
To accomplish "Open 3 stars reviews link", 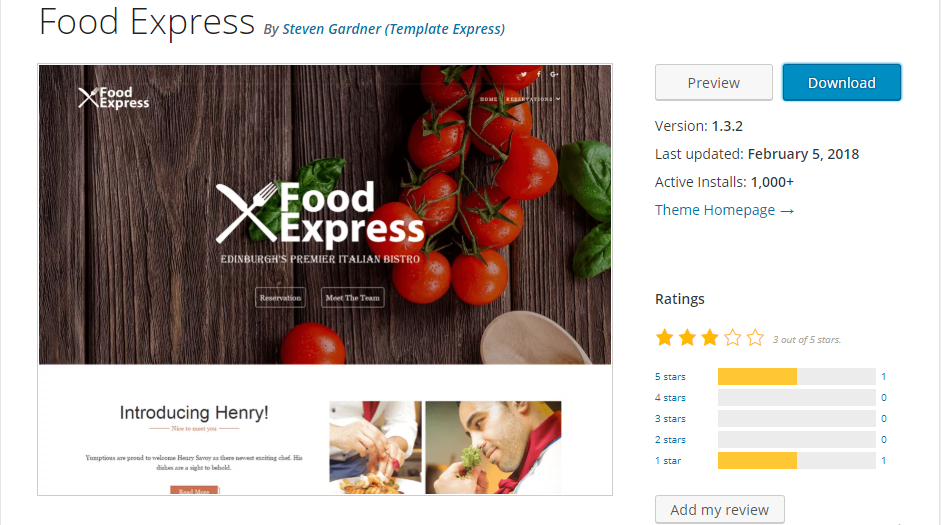I will coord(670,419).
